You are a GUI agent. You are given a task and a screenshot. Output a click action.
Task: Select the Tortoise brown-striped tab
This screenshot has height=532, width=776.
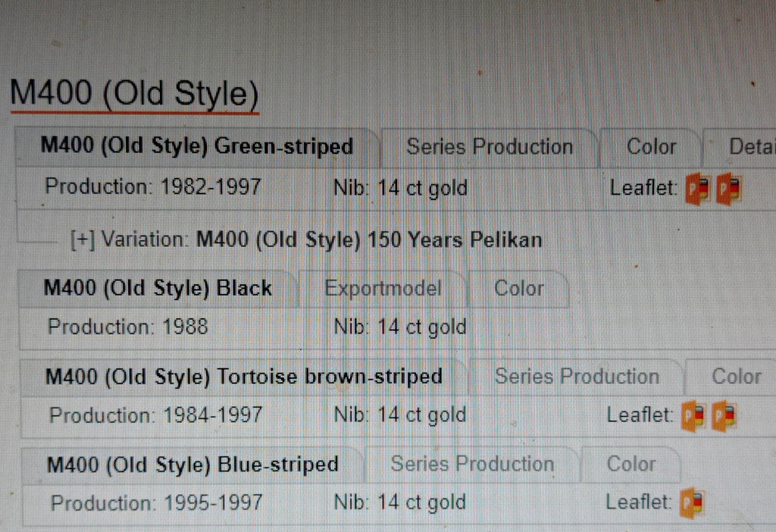coord(244,377)
